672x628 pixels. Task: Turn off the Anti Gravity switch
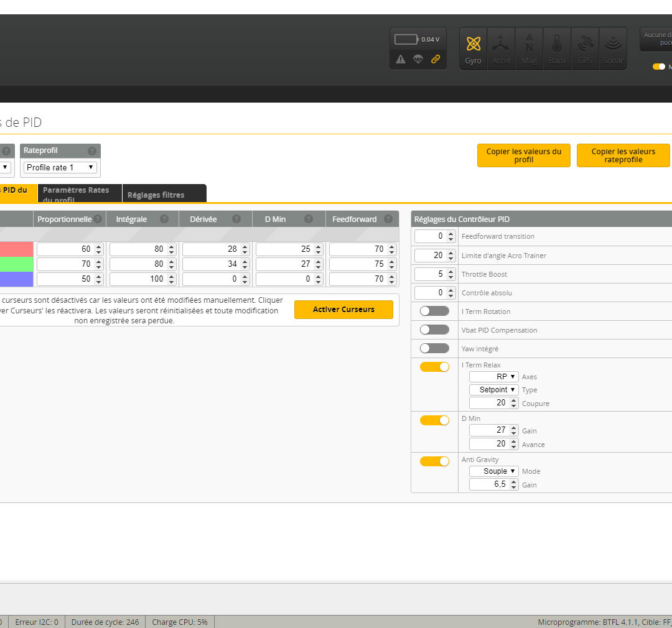(434, 461)
